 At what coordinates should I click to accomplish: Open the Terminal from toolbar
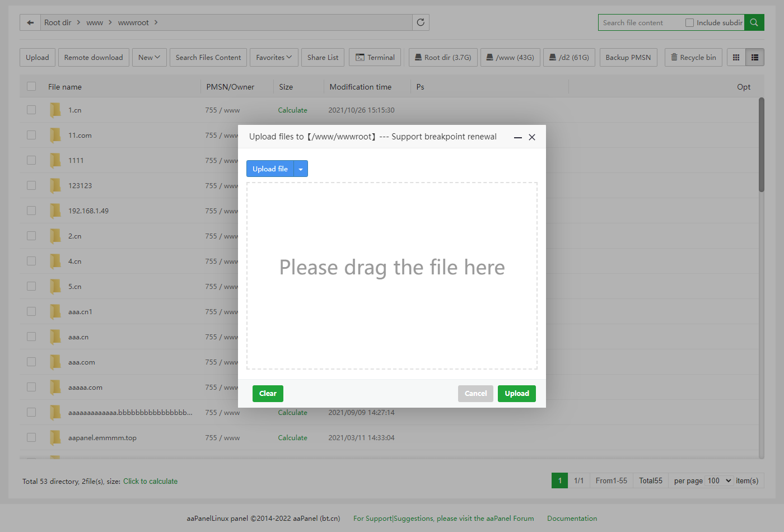click(375, 58)
